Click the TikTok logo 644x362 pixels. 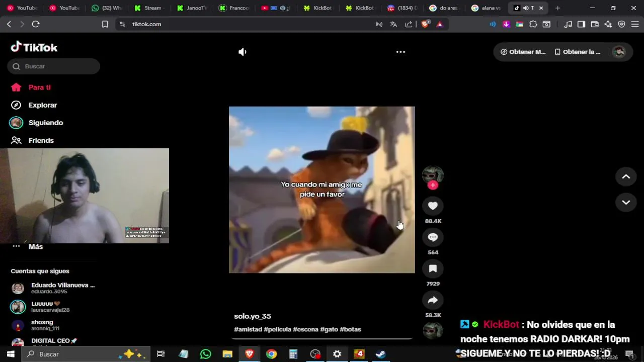tap(34, 47)
